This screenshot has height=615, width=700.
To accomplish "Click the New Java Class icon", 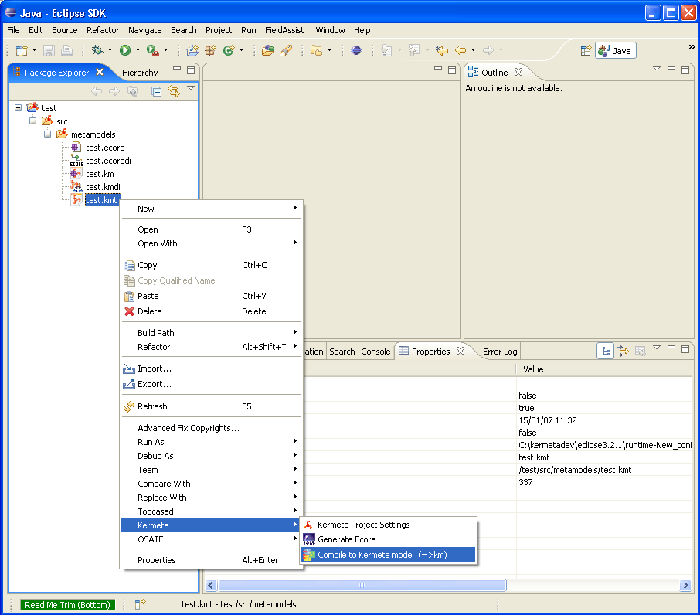I will coord(229,50).
